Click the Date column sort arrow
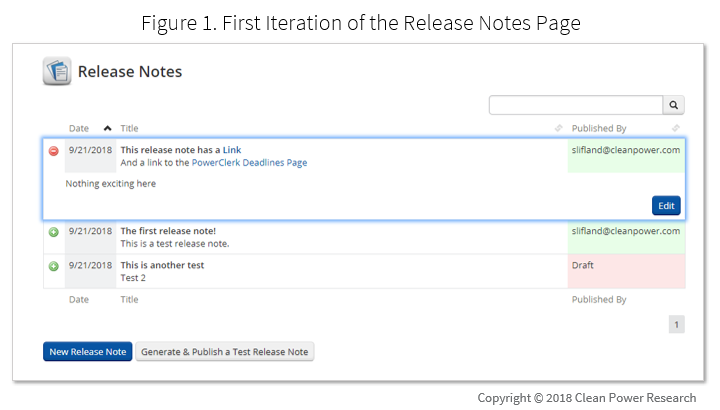This screenshot has width=720, height=410. pyautogui.click(x=107, y=128)
